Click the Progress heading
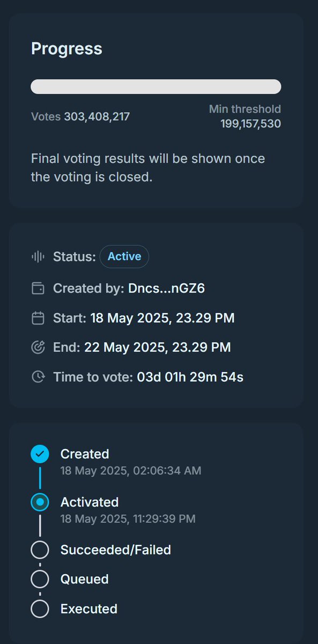The height and width of the screenshot is (644, 318). pos(66,49)
